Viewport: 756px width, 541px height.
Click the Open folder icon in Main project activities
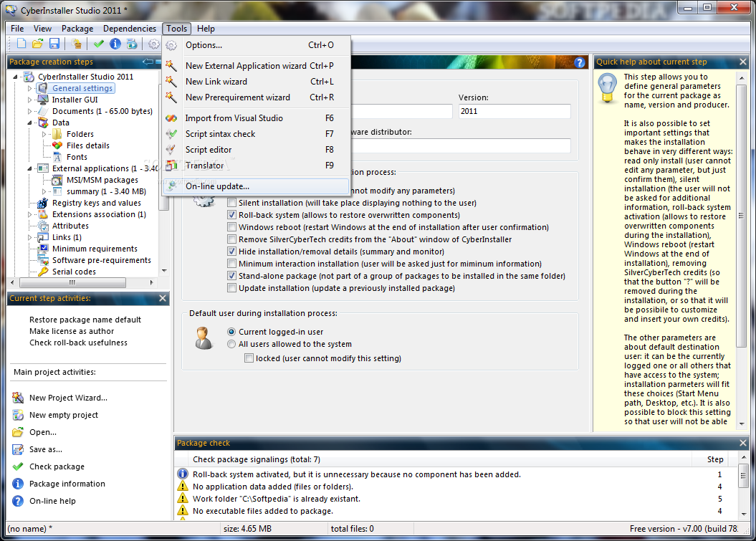(18, 432)
